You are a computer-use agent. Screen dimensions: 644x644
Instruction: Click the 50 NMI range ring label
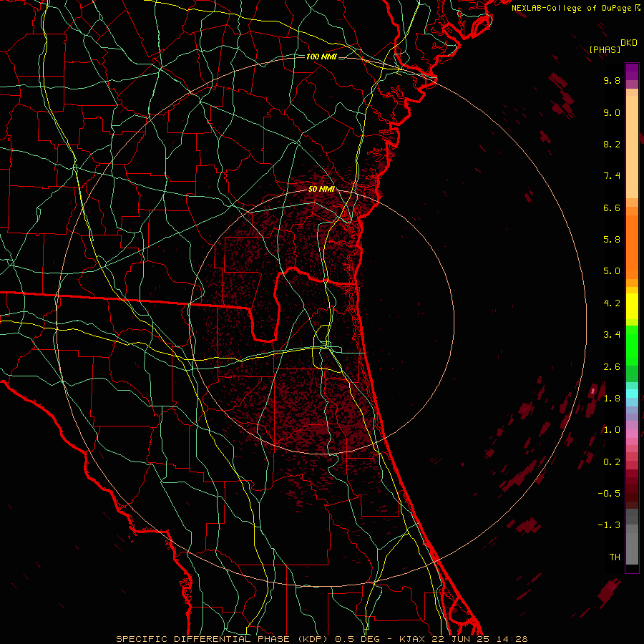pyautogui.click(x=321, y=190)
